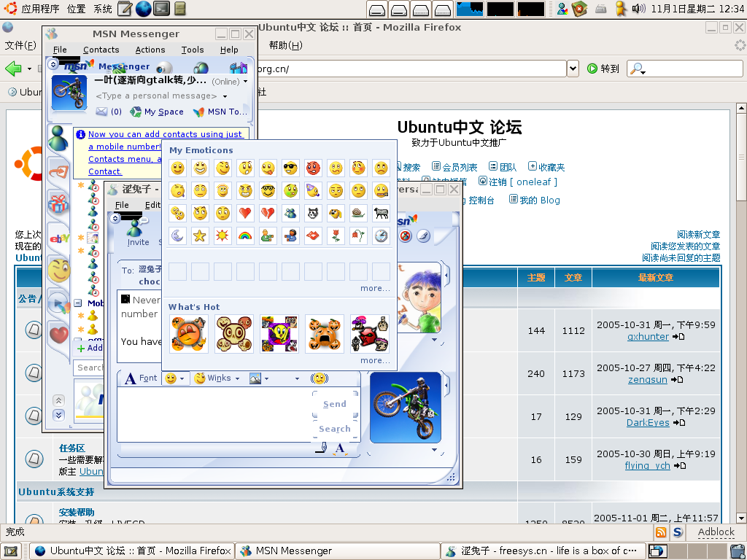Image resolution: width=747 pixels, height=560 pixels.
Task: Open the Firefox search engine dropdown
Action: (637, 69)
